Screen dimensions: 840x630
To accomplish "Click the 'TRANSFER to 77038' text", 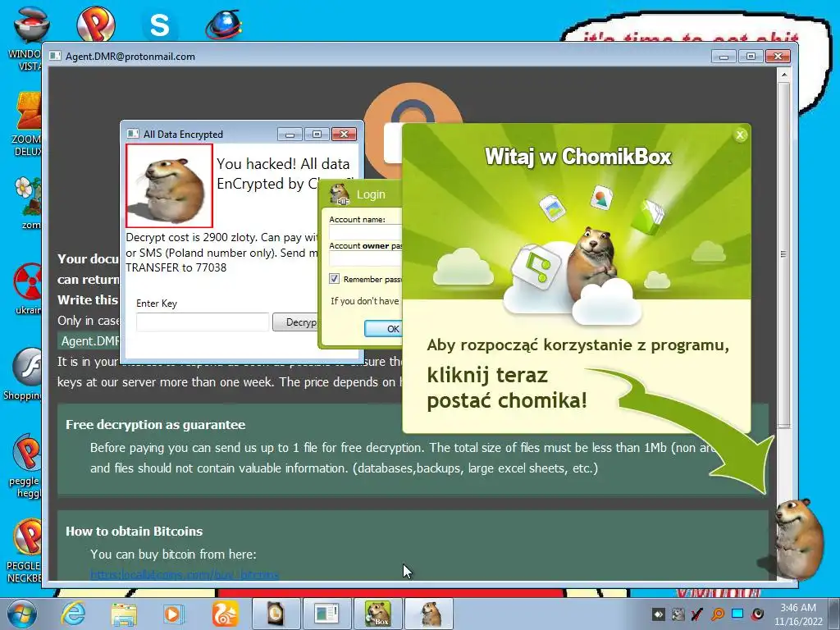I will (x=176, y=267).
